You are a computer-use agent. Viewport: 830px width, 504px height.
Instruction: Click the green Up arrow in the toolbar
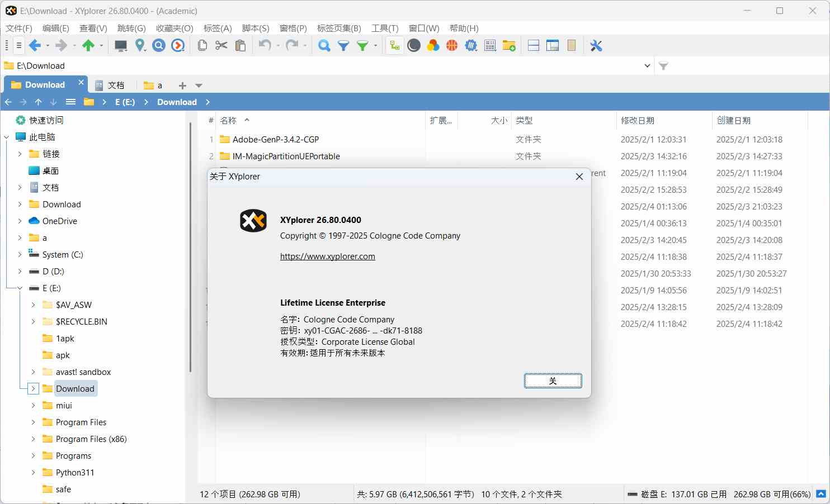click(x=88, y=46)
